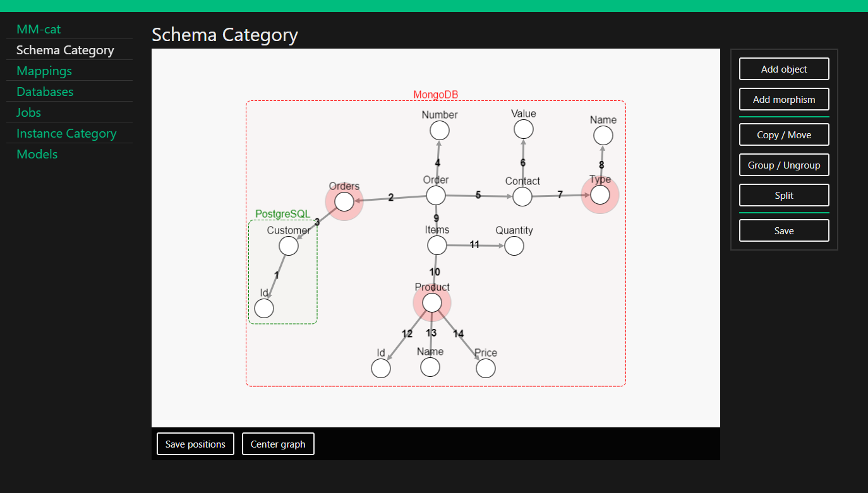Select the highlighted Type node
The height and width of the screenshot is (493, 868).
click(x=600, y=195)
